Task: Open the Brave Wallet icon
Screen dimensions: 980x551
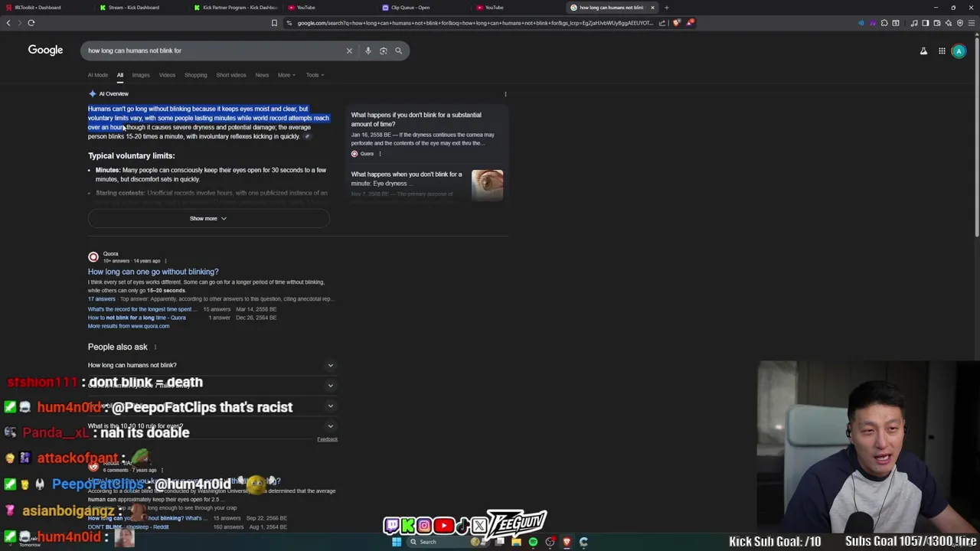Action: 936,23
